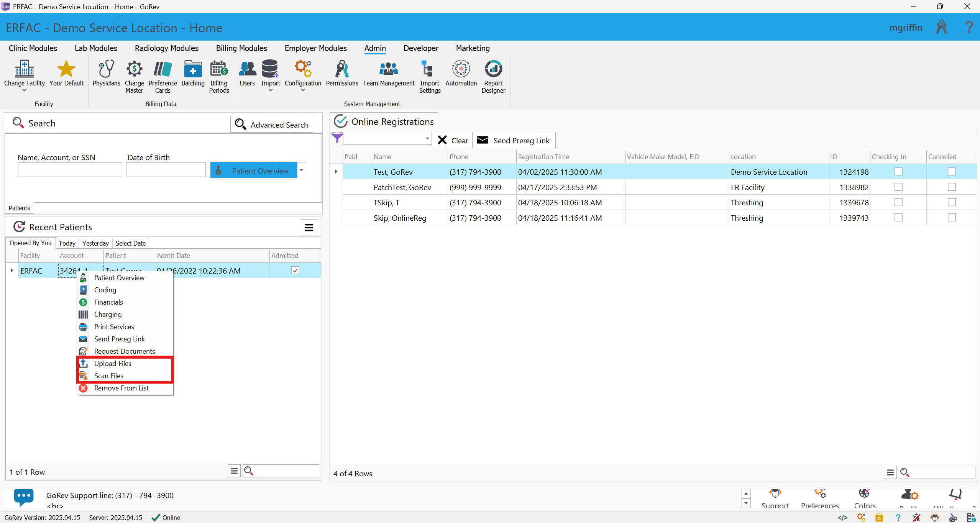Open Import Settings

[x=430, y=77]
